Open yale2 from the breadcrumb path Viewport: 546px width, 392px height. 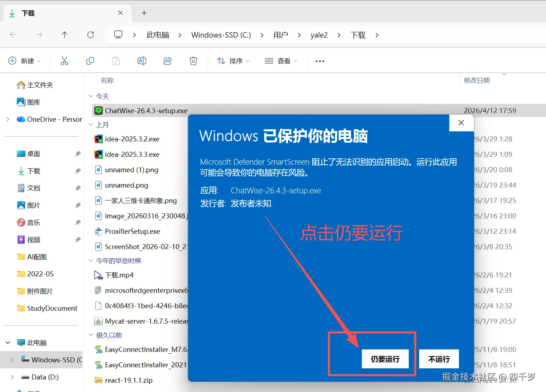point(319,35)
